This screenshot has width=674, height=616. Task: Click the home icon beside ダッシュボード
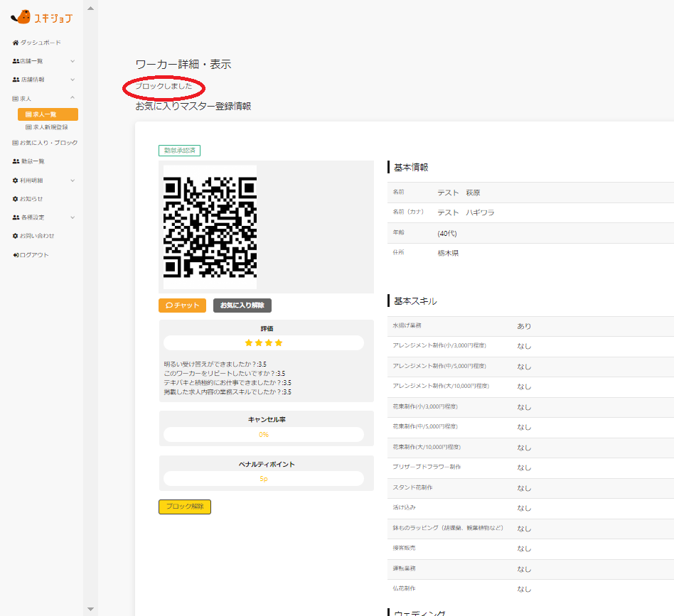pos(16,43)
